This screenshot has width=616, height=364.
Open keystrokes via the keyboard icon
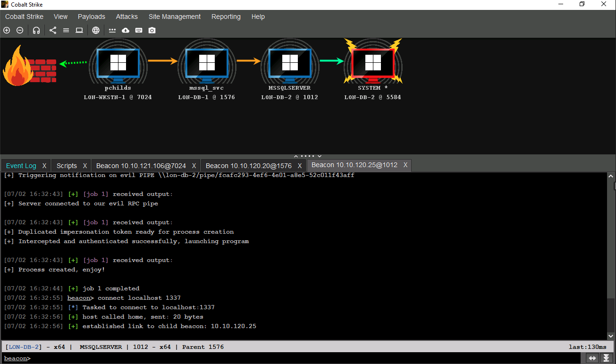[139, 30]
